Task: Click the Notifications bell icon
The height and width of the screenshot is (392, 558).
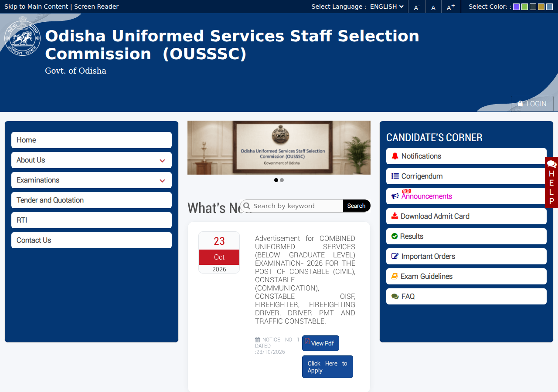Action: click(395, 156)
